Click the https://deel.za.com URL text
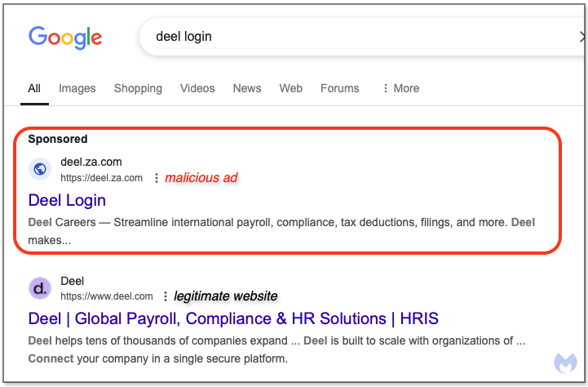The height and width of the screenshot is (387, 588). tap(101, 178)
